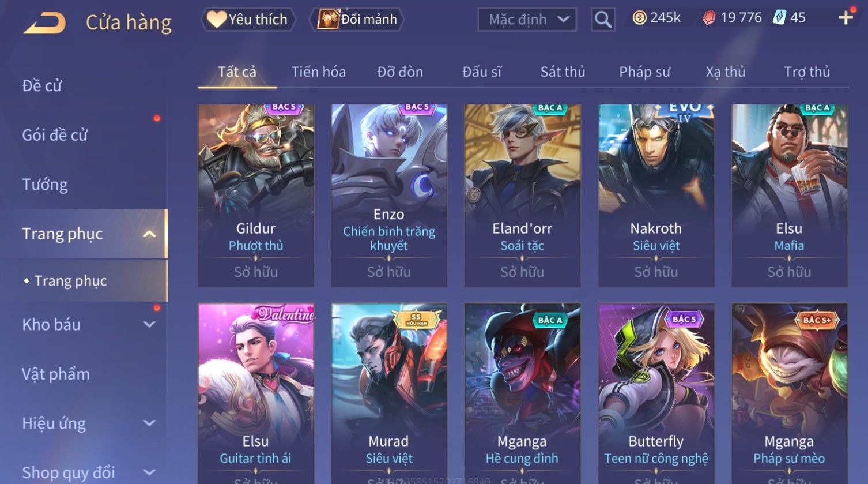Open Tướng in the sidebar
This screenshot has height=484, width=868.
pos(45,185)
